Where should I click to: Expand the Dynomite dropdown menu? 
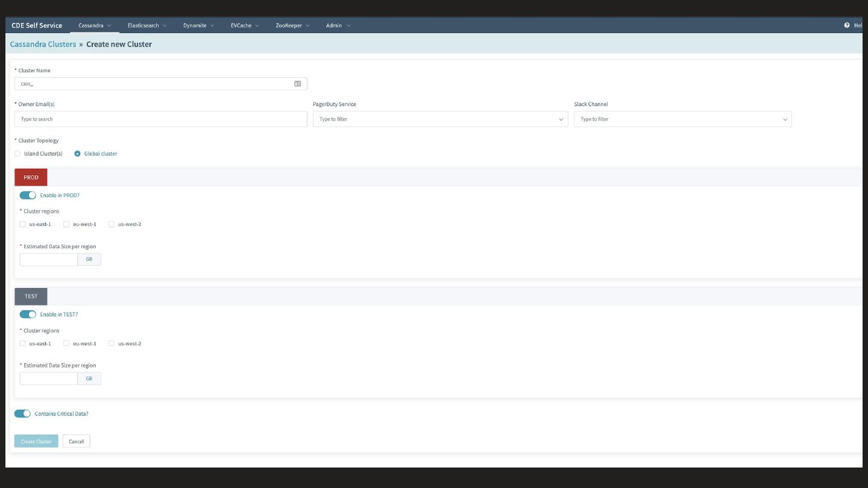pos(198,25)
